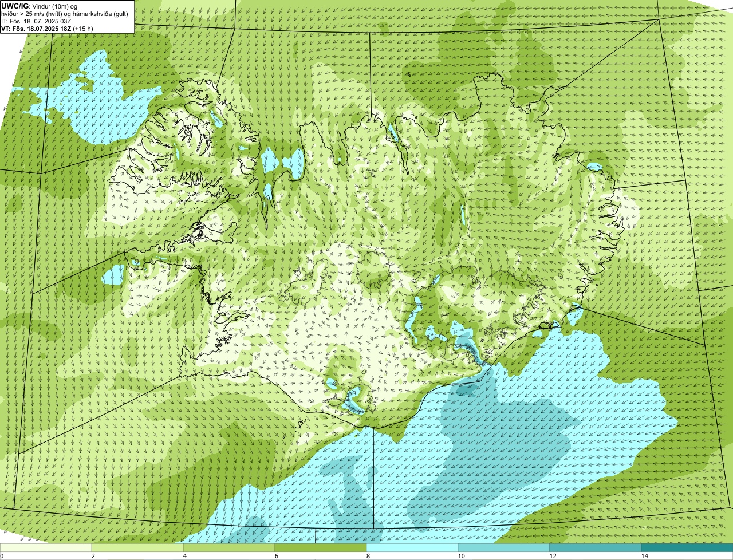
Task: Click the 8–10 m/s light cyan legend segment
Action: tap(412, 547)
